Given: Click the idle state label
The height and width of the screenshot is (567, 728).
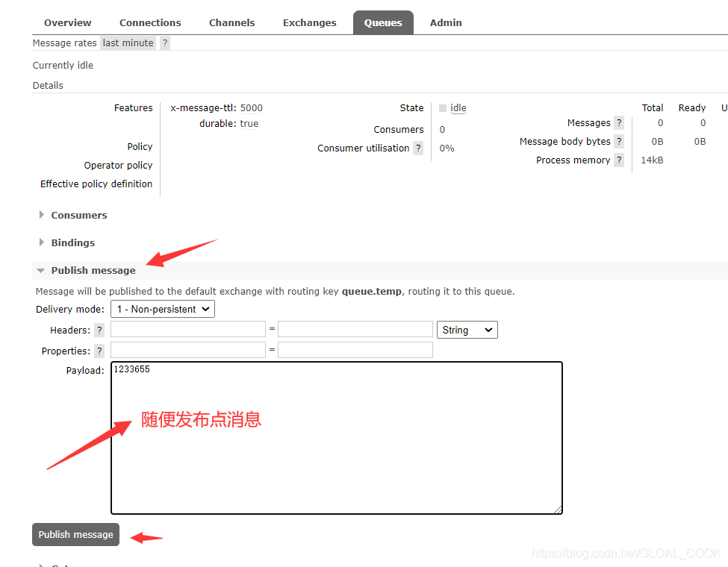Looking at the screenshot, I should 458,107.
